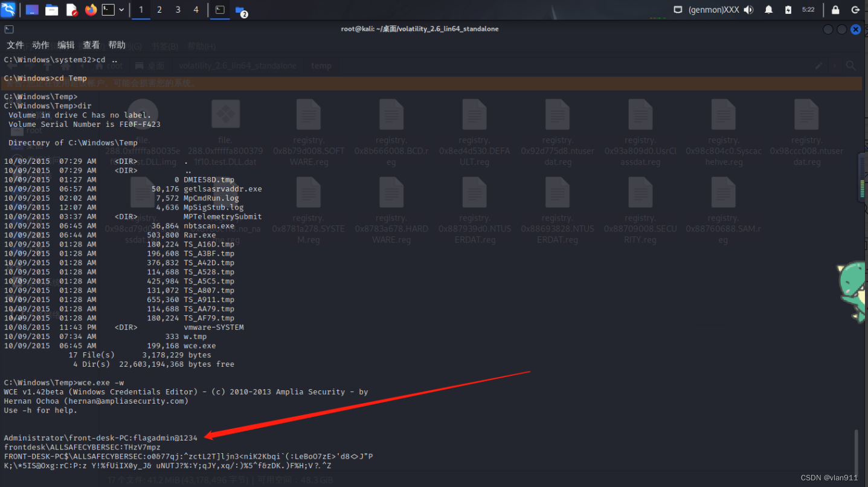Screen dimensions: 868x487
Task: Open the 动作 menu
Action: pos(40,45)
